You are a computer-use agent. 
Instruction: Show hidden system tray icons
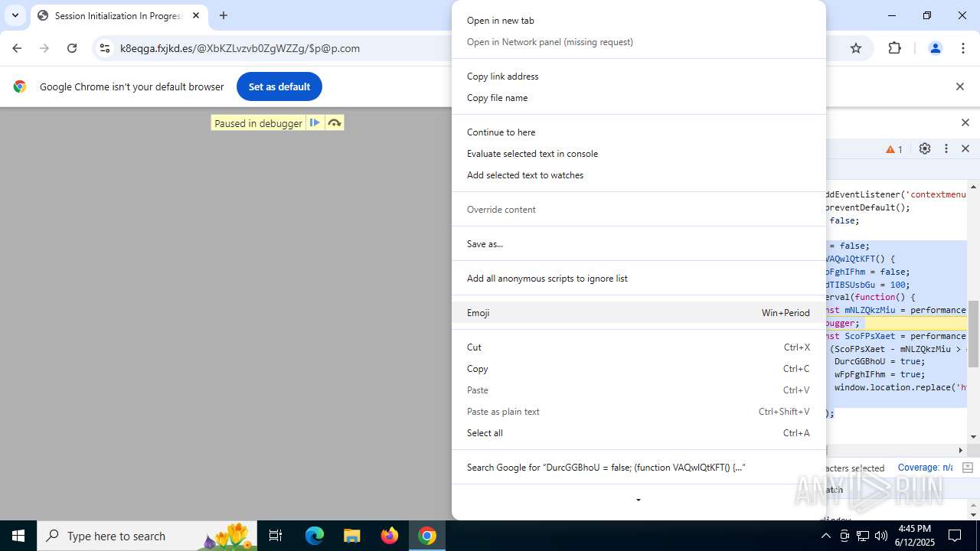coord(825,536)
